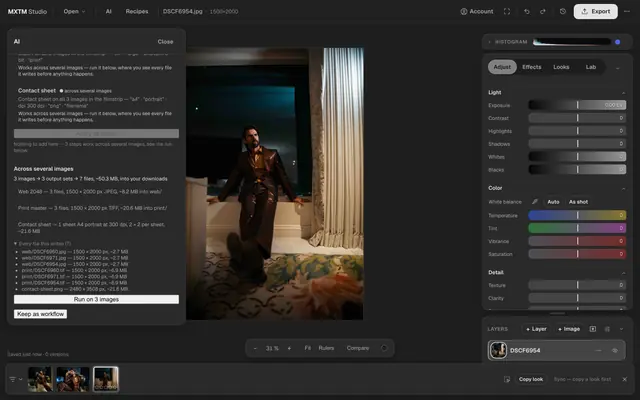
Task: Collapse the Color section
Action: point(623,188)
